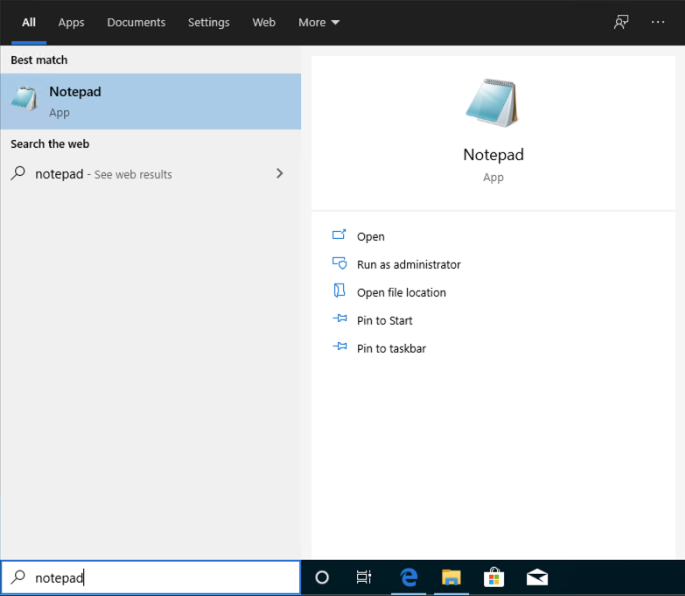
Task: Click the magnifier icon beside web result
Action: click(18, 173)
